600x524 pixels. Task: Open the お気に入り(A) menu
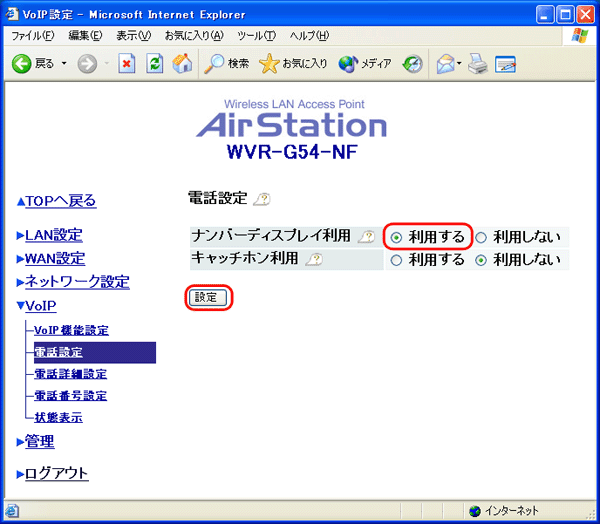point(194,36)
